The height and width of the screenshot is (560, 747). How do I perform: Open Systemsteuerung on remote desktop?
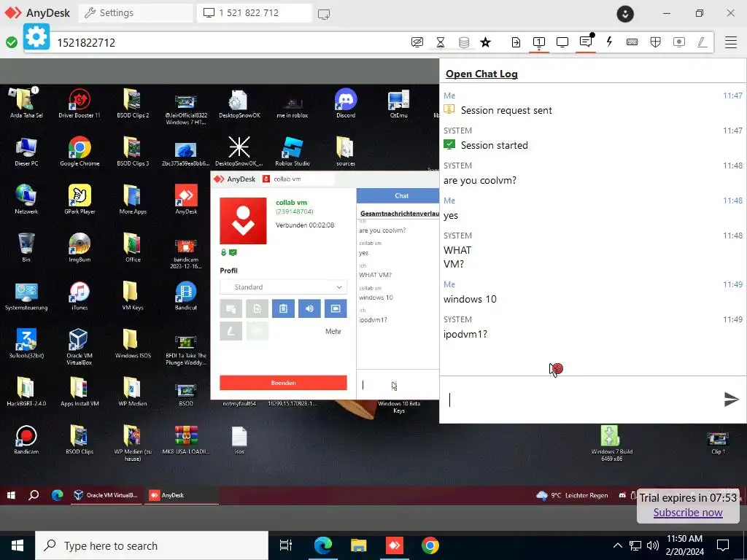click(x=26, y=295)
